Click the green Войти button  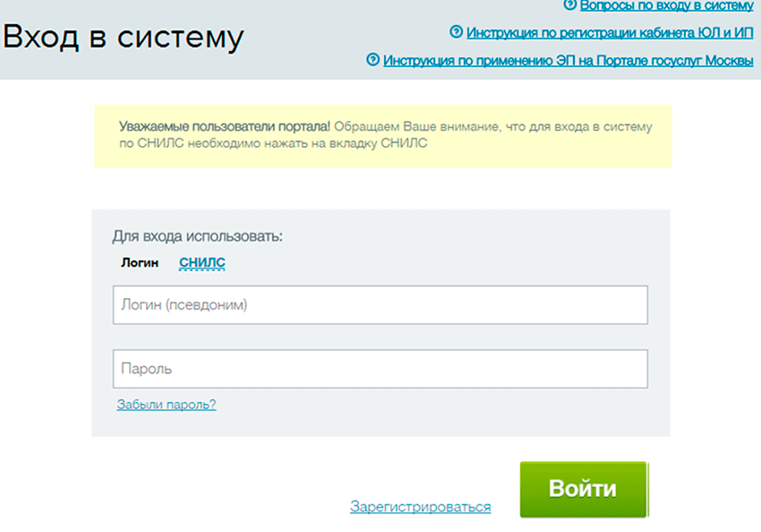(x=584, y=489)
